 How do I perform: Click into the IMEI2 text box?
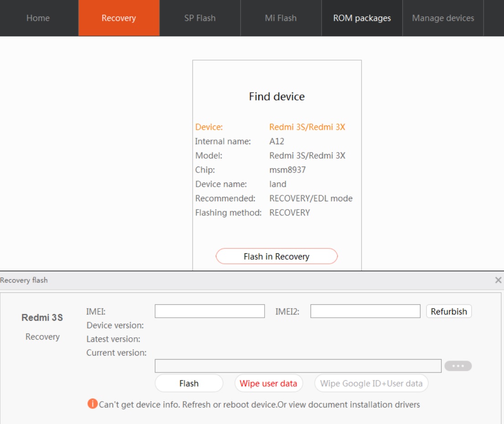tap(365, 311)
